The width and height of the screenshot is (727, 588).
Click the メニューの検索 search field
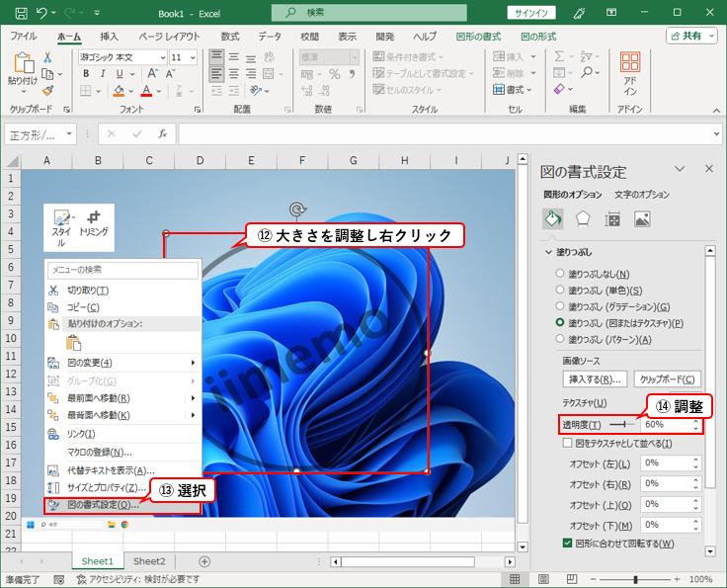point(122,270)
